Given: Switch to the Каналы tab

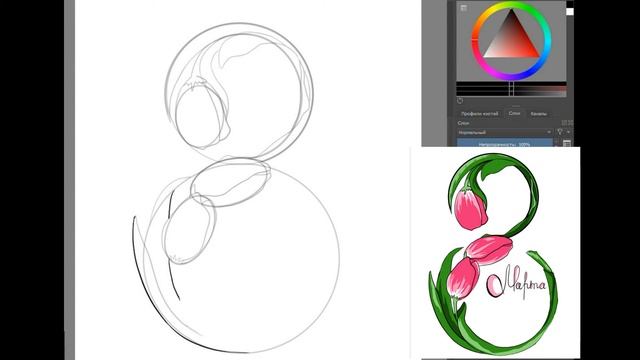Looking at the screenshot, I should coord(538,114).
